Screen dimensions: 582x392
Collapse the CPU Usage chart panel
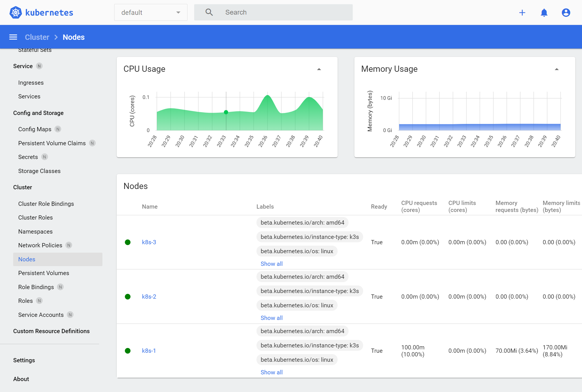tap(319, 69)
